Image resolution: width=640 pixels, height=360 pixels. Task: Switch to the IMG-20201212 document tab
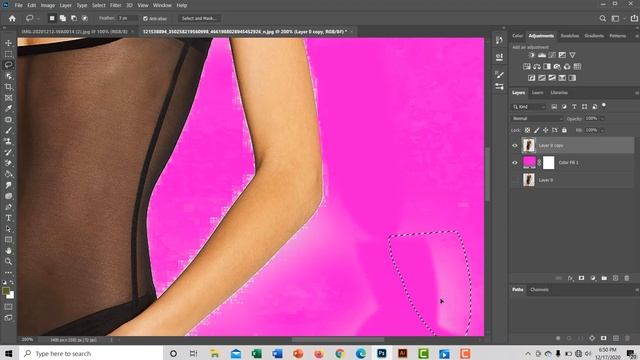point(74,31)
